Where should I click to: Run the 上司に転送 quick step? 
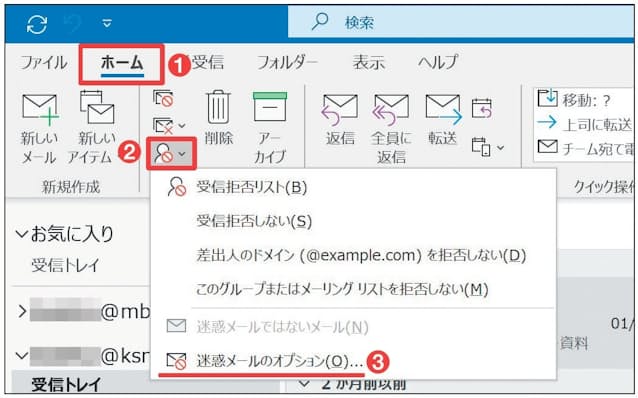coord(585,124)
